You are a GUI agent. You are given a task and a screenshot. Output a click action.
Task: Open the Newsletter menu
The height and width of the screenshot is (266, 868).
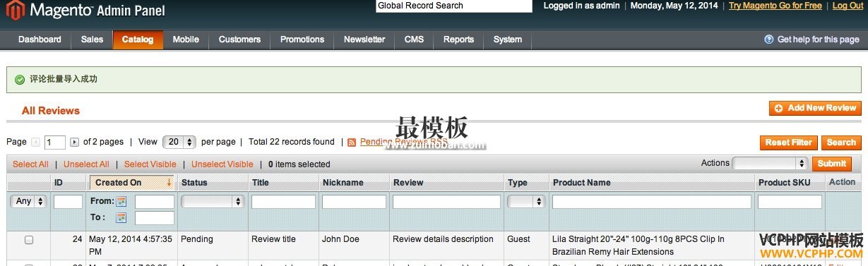pos(364,40)
